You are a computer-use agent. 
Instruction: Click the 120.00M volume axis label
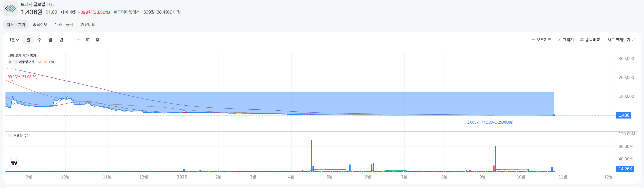627,134
